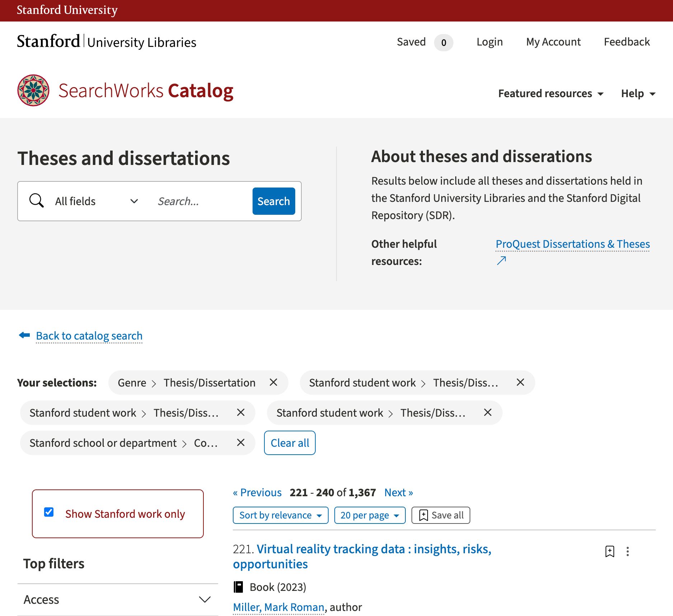Click the Stanford University Libraries logo
The width and height of the screenshot is (673, 616).
pyautogui.click(x=107, y=42)
